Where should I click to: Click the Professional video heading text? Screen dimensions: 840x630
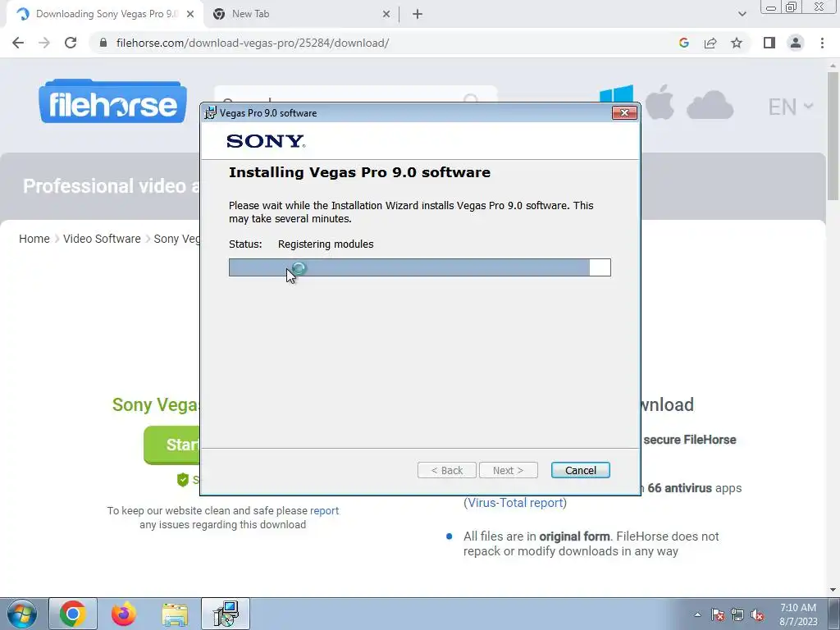point(111,186)
